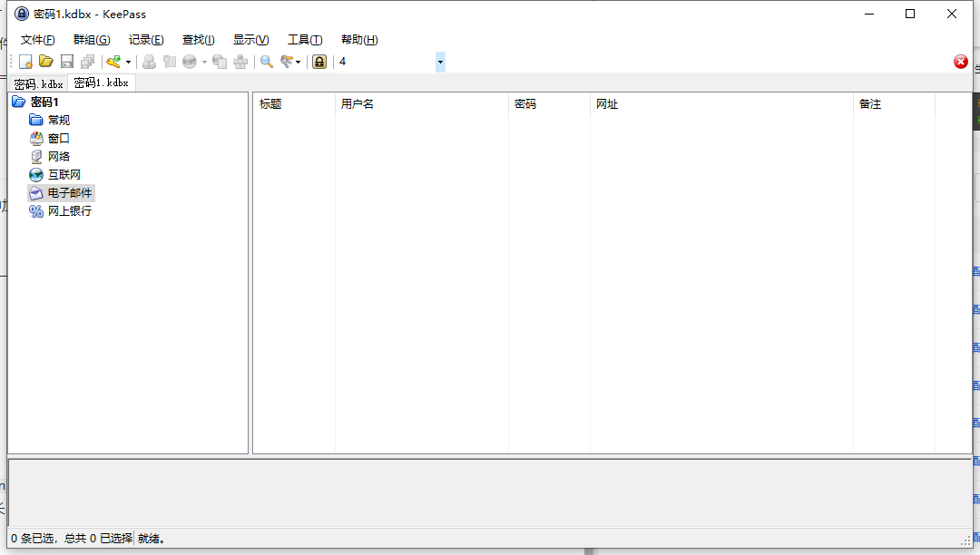Click the greyed Copy User Name person icon
The image size is (980, 555).
(x=149, y=61)
